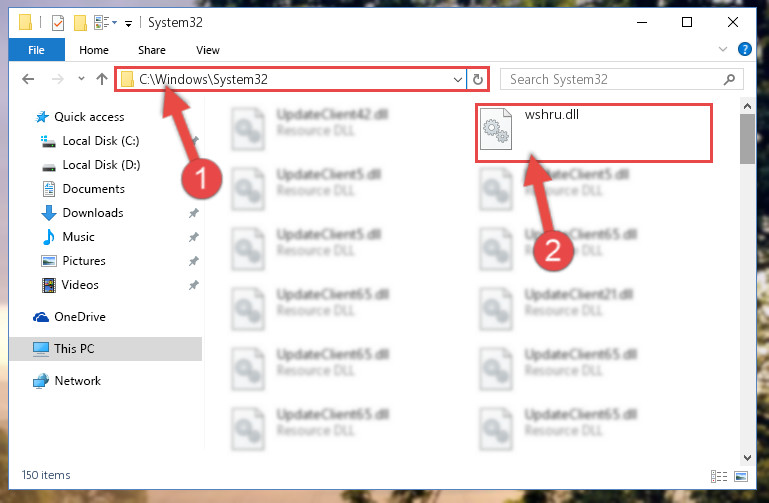
Task: Switch to the View ribbon tab
Action: pyautogui.click(x=207, y=50)
